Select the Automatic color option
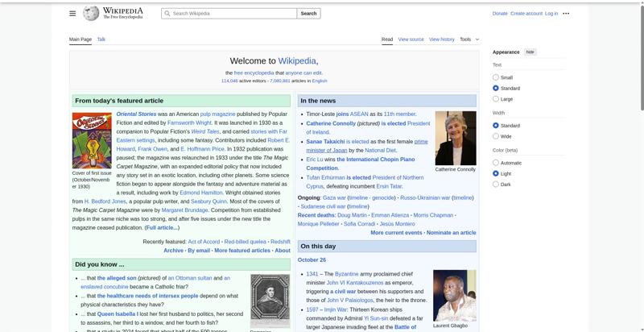 click(x=496, y=163)
